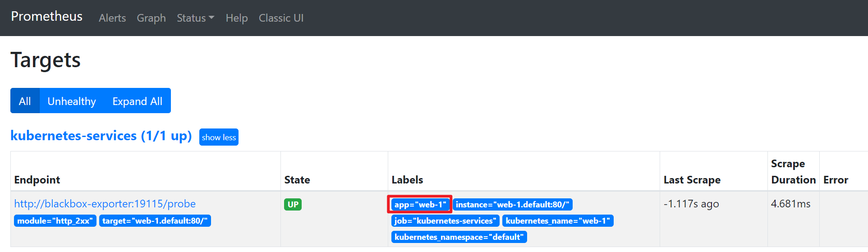Click the app="web-1" label badge
This screenshot has width=868, height=252.
click(420, 205)
